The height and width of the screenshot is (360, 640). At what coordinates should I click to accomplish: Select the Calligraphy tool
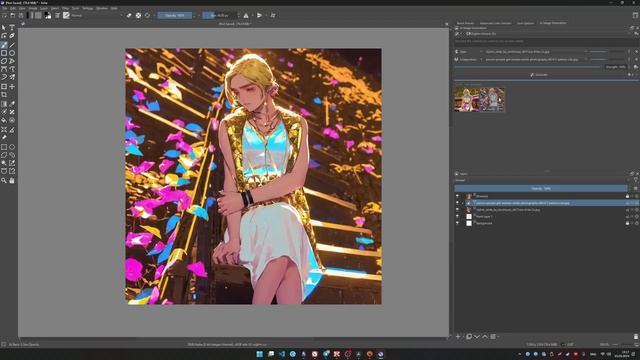12,36
